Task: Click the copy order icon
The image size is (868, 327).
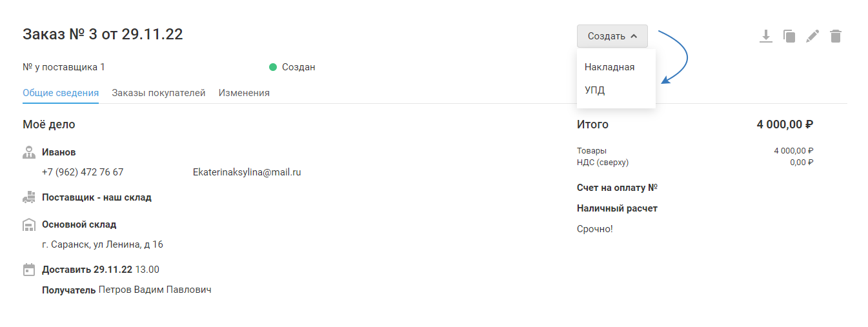Action: pyautogui.click(x=789, y=36)
